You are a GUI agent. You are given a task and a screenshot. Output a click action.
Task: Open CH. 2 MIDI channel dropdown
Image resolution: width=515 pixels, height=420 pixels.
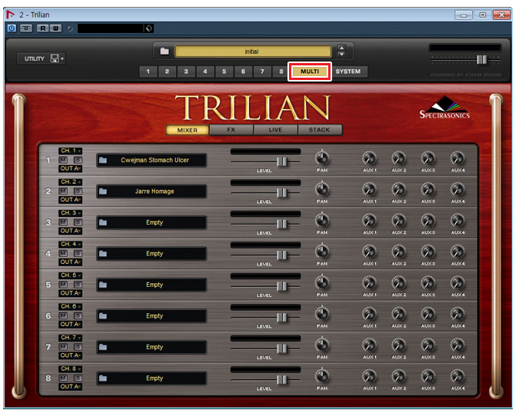70,182
